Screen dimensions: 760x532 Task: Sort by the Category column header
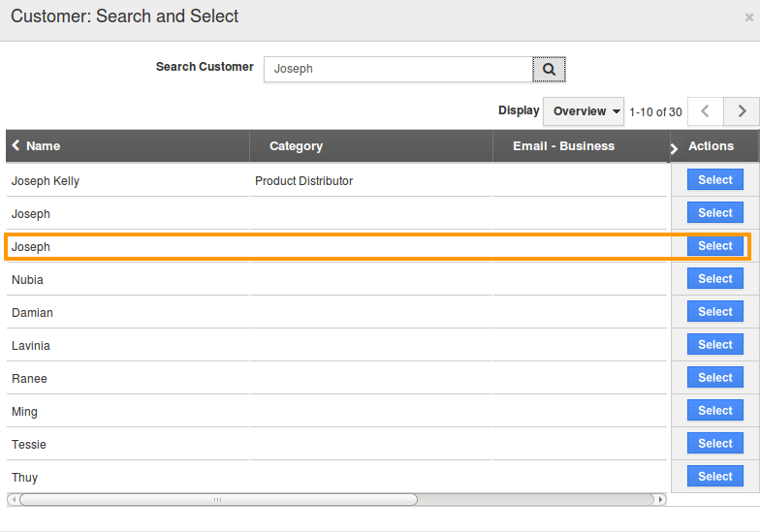click(296, 145)
